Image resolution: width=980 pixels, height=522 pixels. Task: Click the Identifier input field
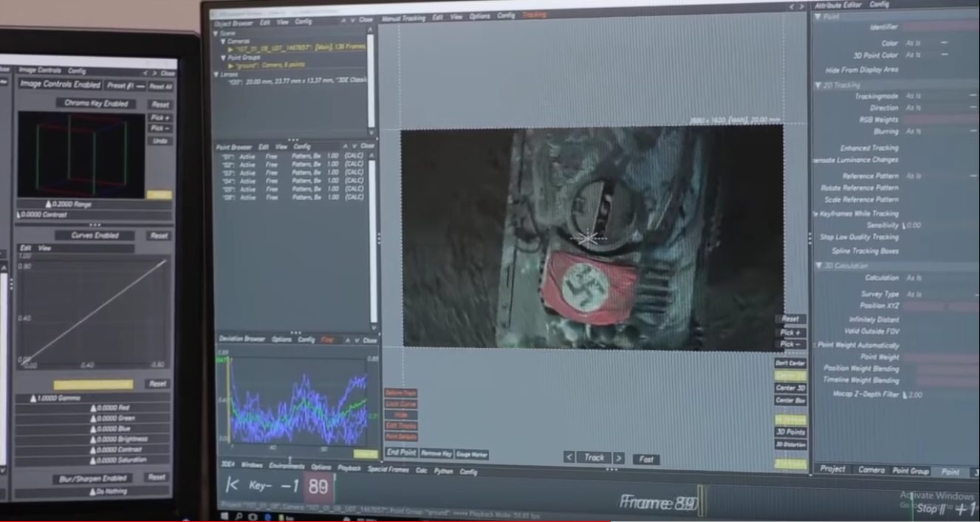tap(941, 27)
